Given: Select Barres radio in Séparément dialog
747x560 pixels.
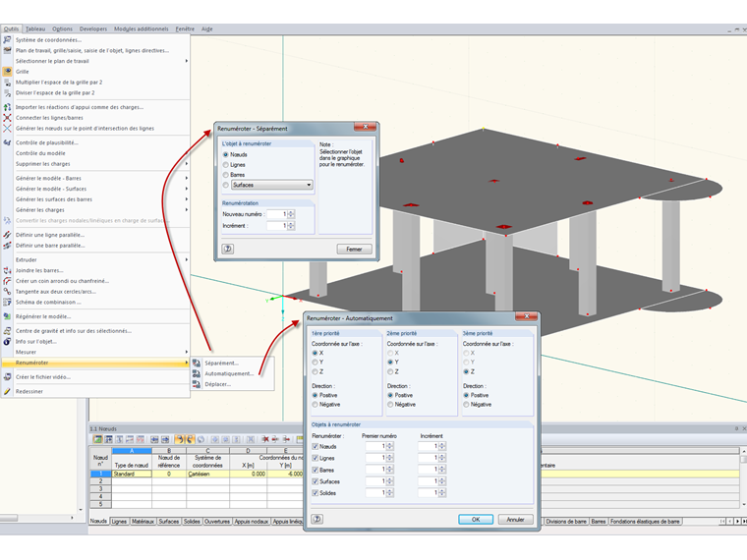Looking at the screenshot, I should tap(226, 175).
